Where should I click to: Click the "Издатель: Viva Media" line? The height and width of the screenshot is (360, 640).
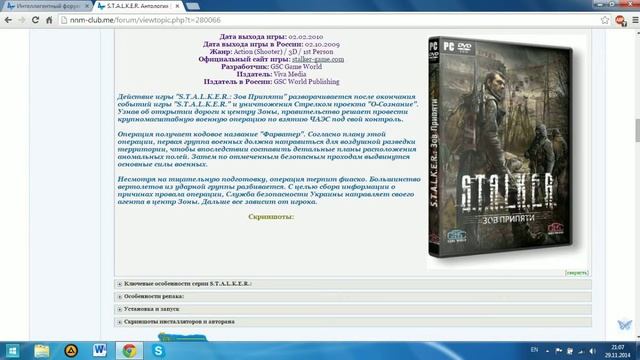pyautogui.click(x=271, y=74)
